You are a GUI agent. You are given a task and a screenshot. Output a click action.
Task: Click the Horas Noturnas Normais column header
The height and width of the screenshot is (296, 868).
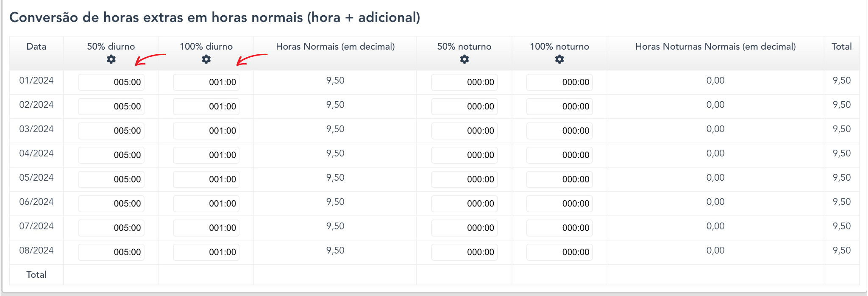point(715,47)
